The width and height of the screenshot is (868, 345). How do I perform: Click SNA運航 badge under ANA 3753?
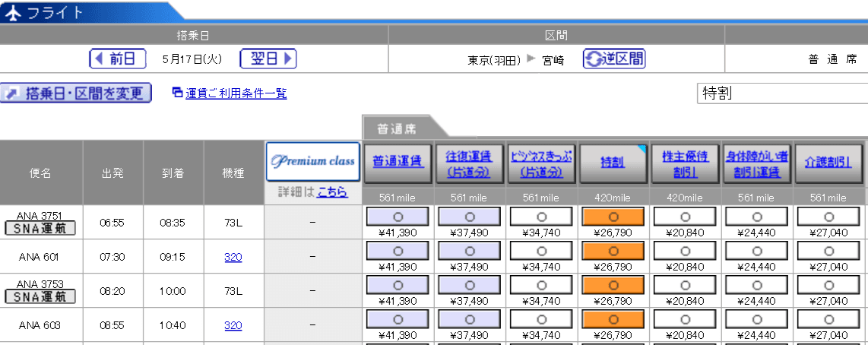pos(40,297)
